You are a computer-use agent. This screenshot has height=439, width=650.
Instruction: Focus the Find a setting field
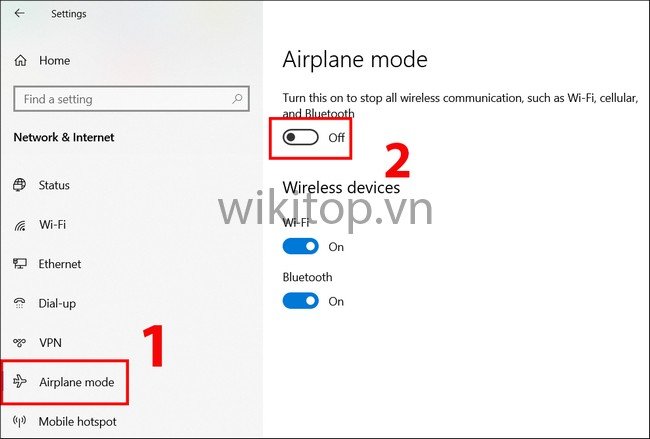pyautogui.click(x=131, y=99)
